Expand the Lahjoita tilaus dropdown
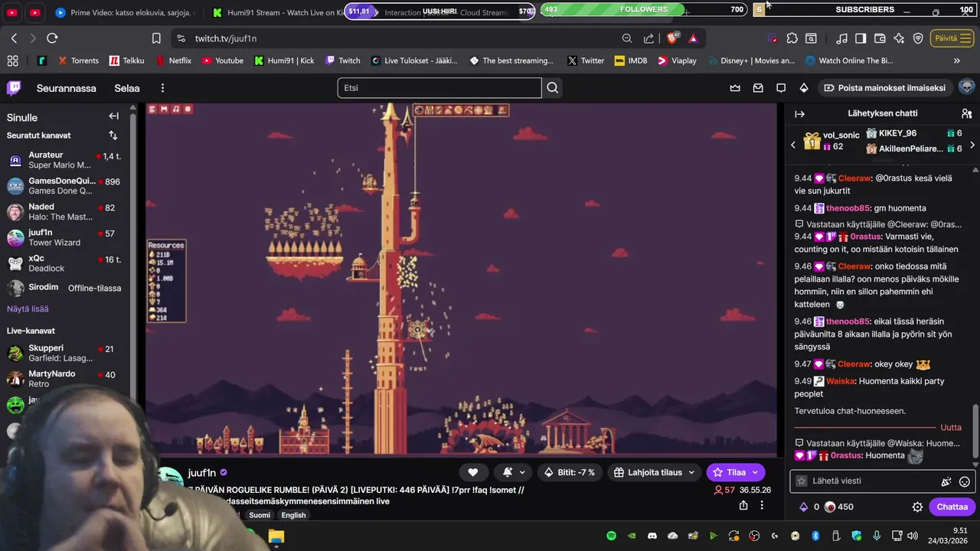The height and width of the screenshot is (551, 980). tap(655, 472)
